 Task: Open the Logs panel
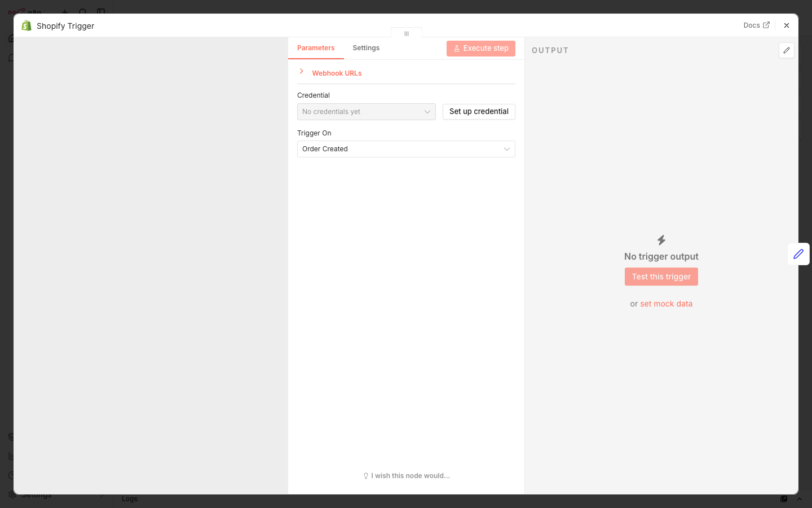[x=129, y=498]
